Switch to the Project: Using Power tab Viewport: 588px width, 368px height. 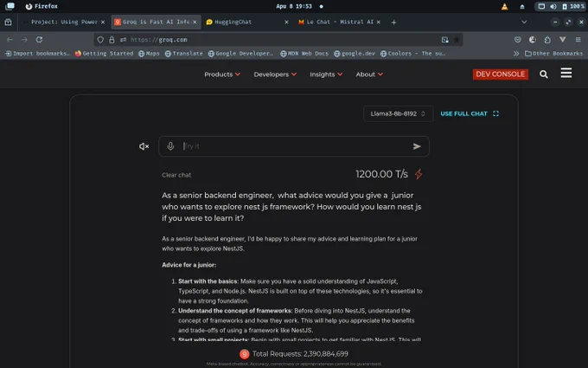pyautogui.click(x=64, y=23)
